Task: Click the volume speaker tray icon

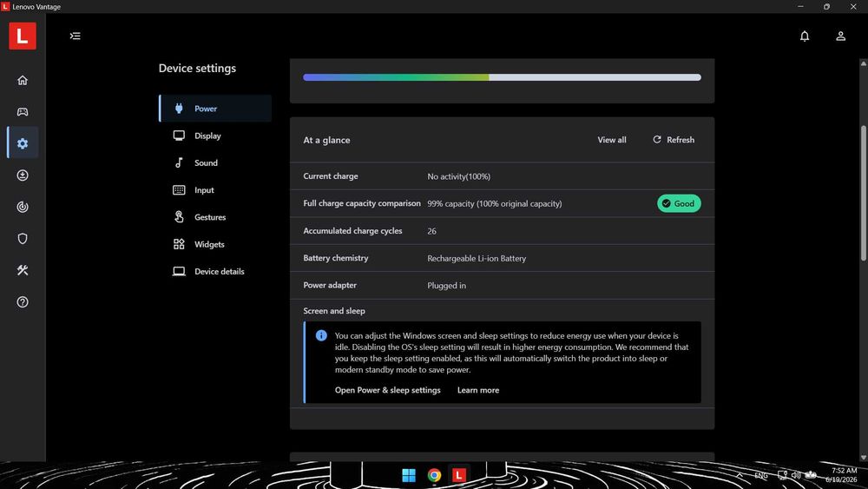Action: (796, 475)
